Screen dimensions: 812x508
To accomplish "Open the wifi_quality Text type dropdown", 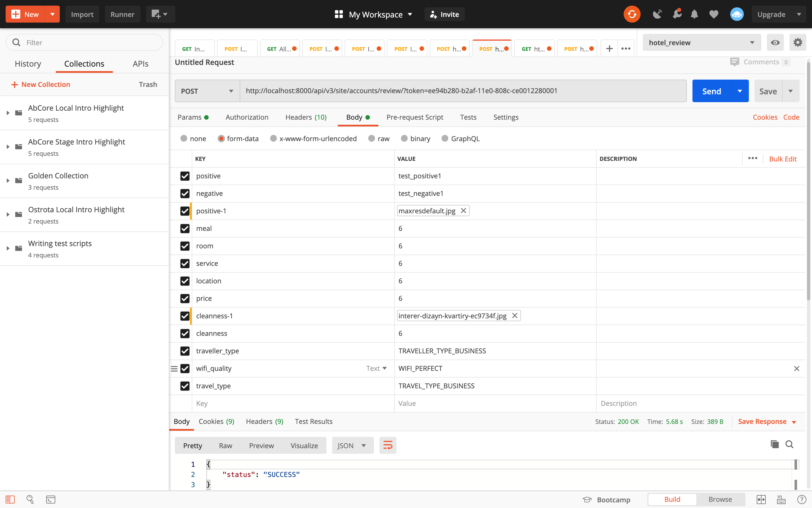I will (376, 368).
